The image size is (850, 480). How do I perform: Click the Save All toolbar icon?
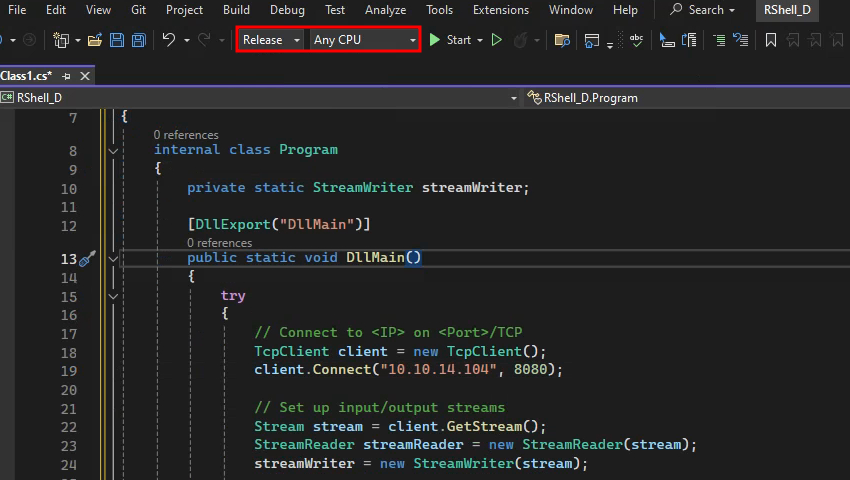[x=137, y=40]
